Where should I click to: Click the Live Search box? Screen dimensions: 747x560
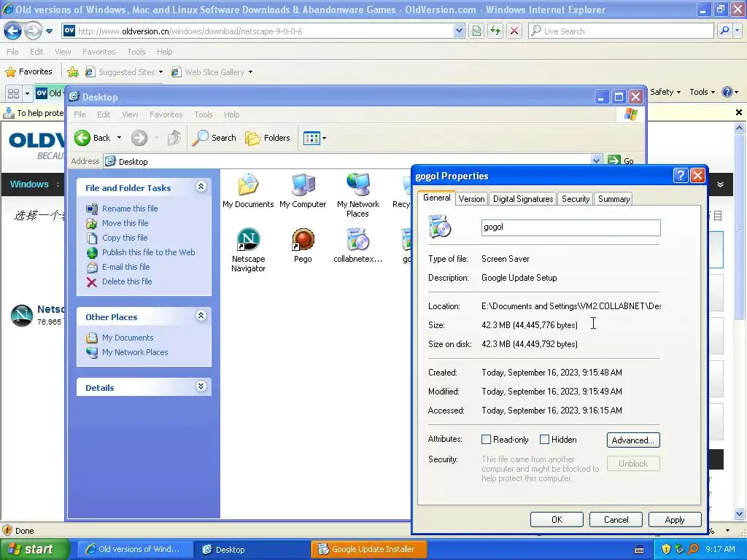pos(622,31)
